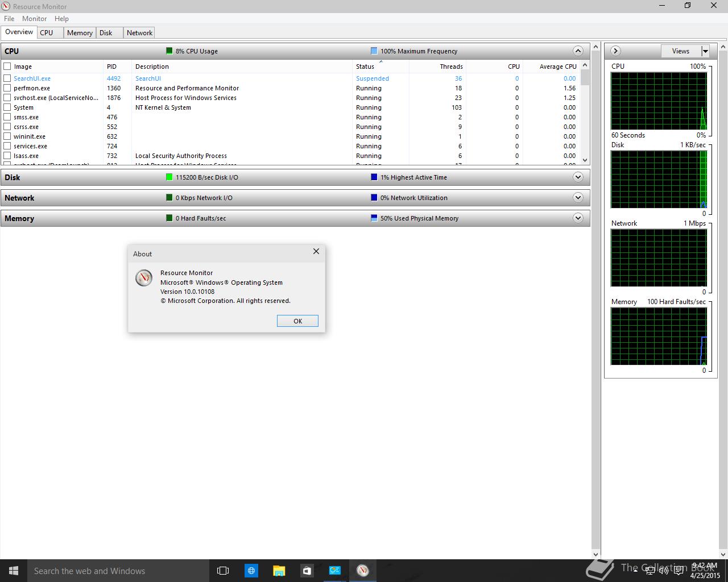The width and height of the screenshot is (728, 582).
Task: Expand the Disk section chevron
Action: (x=578, y=177)
